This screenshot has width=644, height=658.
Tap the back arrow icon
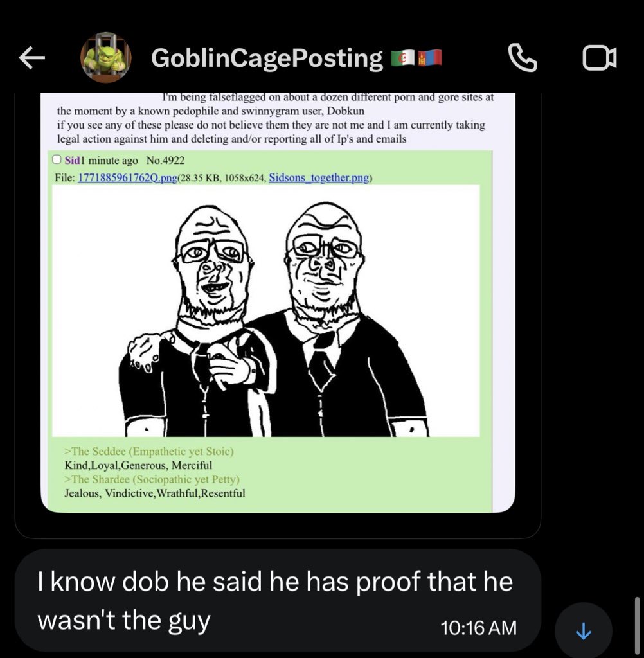(x=32, y=57)
